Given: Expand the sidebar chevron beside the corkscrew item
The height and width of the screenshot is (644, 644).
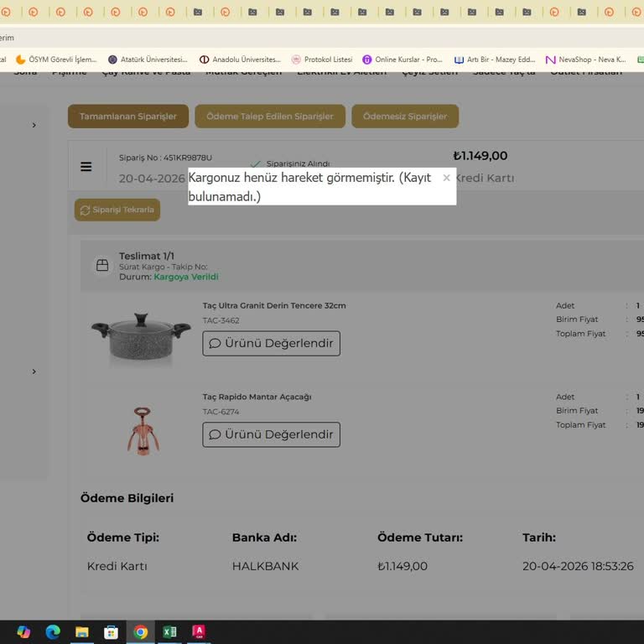Looking at the screenshot, I should [34, 371].
